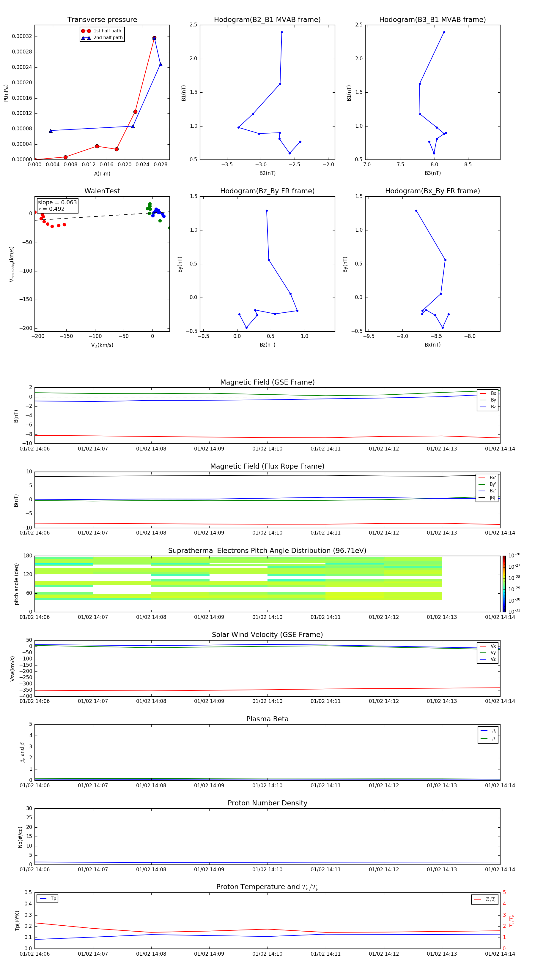Screen dimensions: 535x980
Task: Click the 'r = 0.492' annotation
Action: 51,209
